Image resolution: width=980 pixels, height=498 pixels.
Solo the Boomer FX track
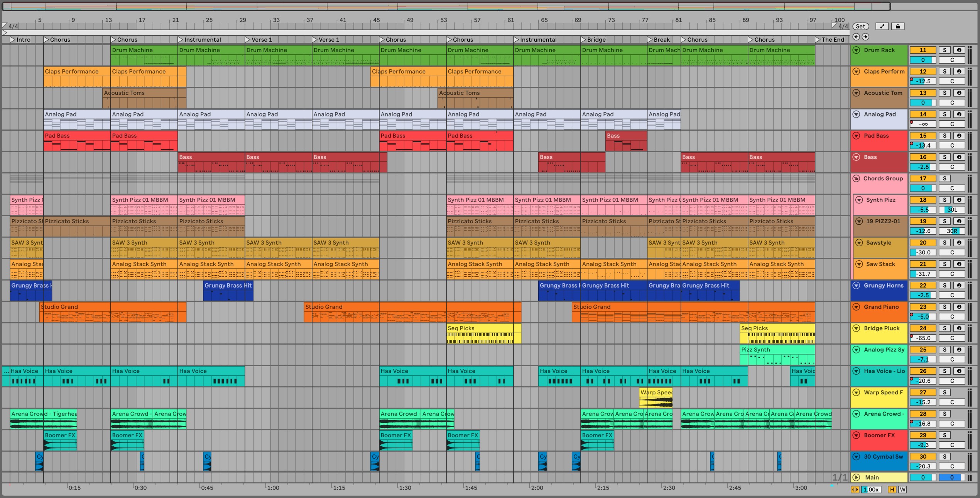point(945,435)
